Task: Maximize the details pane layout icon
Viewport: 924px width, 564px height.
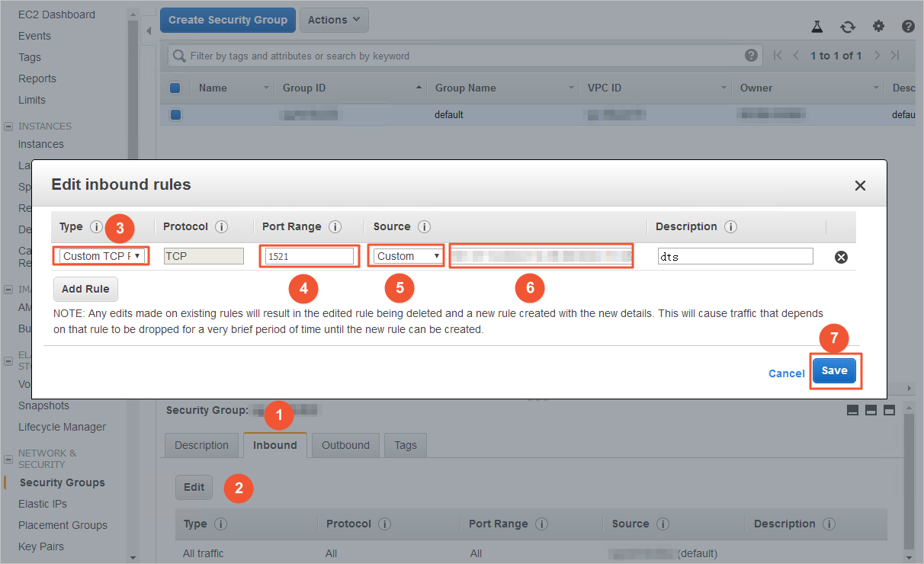Action: click(889, 410)
